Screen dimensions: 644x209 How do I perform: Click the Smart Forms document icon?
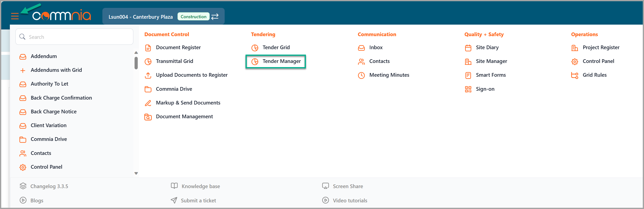pos(468,75)
